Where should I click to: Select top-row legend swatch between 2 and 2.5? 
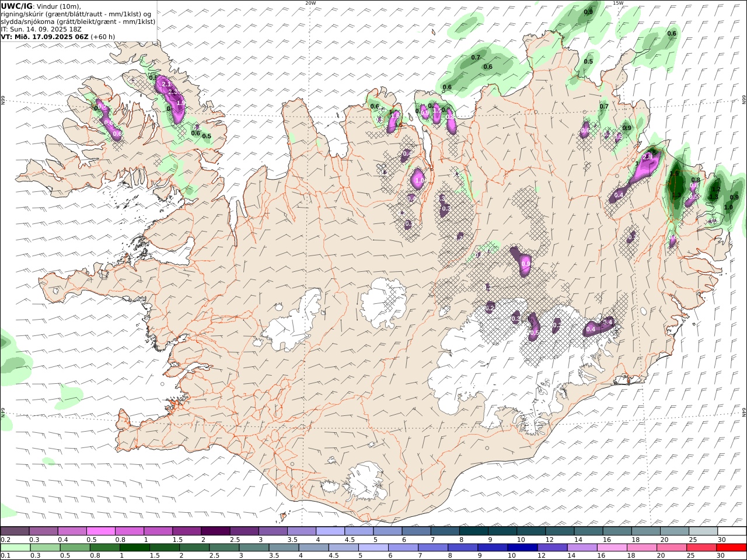[215, 531]
